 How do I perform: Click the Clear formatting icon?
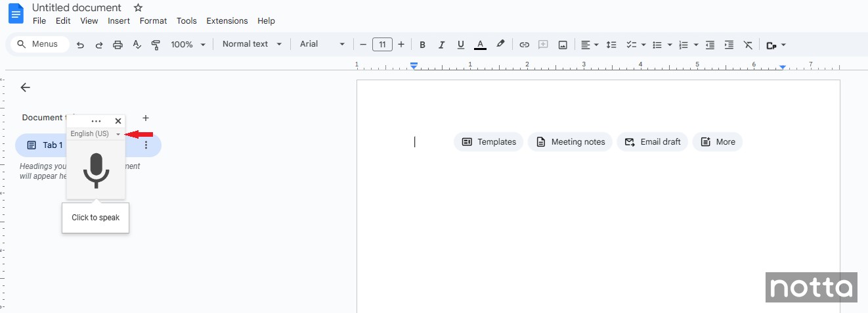point(748,45)
